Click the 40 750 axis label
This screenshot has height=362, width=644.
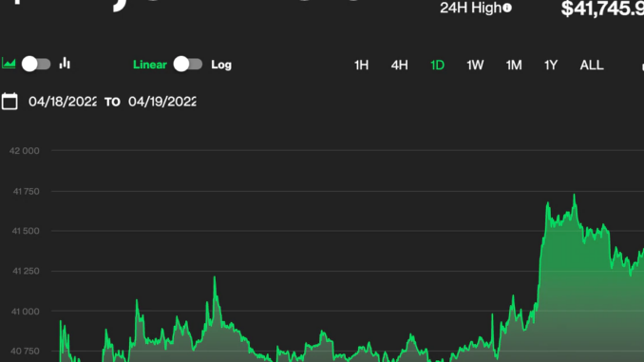pos(25,352)
